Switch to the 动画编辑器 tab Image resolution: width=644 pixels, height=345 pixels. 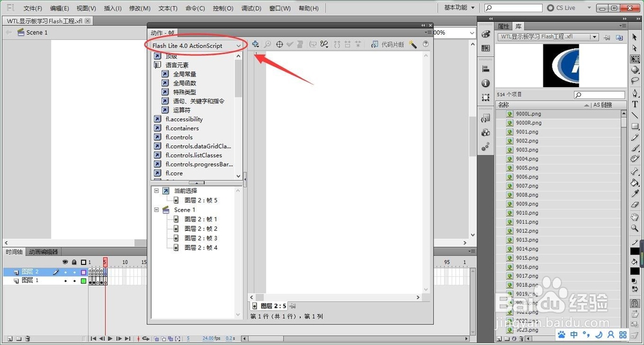44,251
